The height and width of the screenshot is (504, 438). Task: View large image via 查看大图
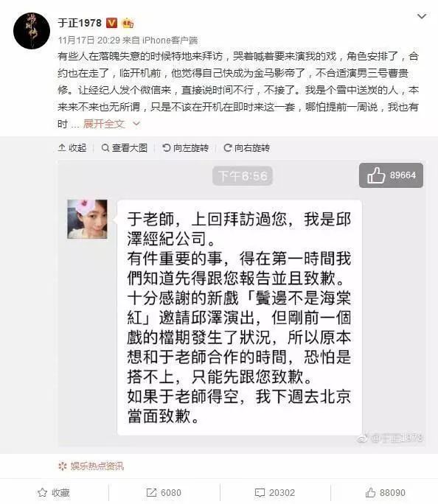point(124,148)
